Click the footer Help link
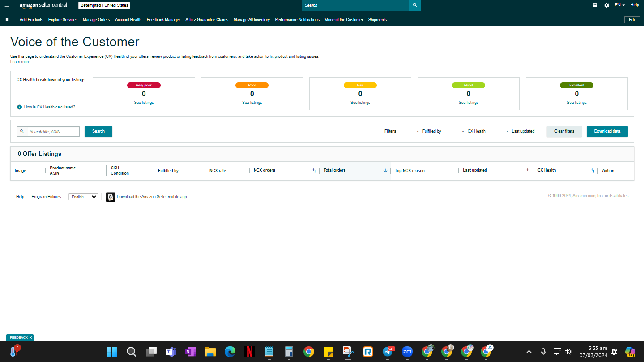This screenshot has width=644, height=362. coord(20,197)
